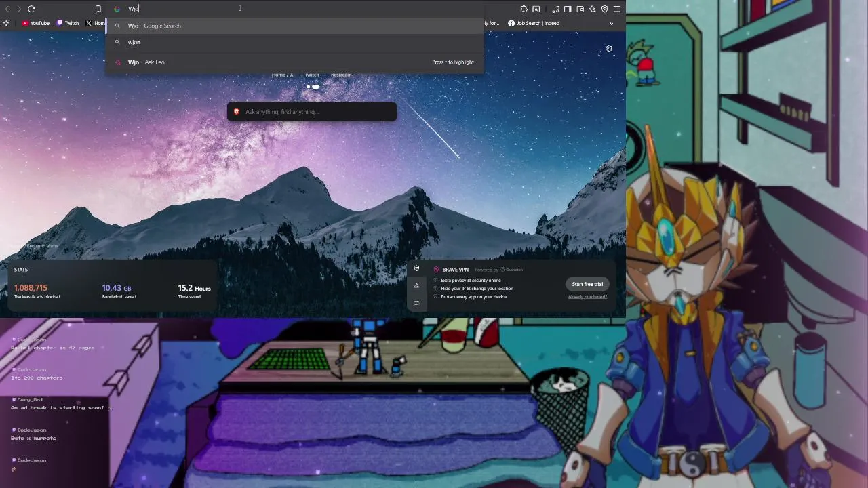Open the Brave VPN shield toolbar icon

click(605, 9)
